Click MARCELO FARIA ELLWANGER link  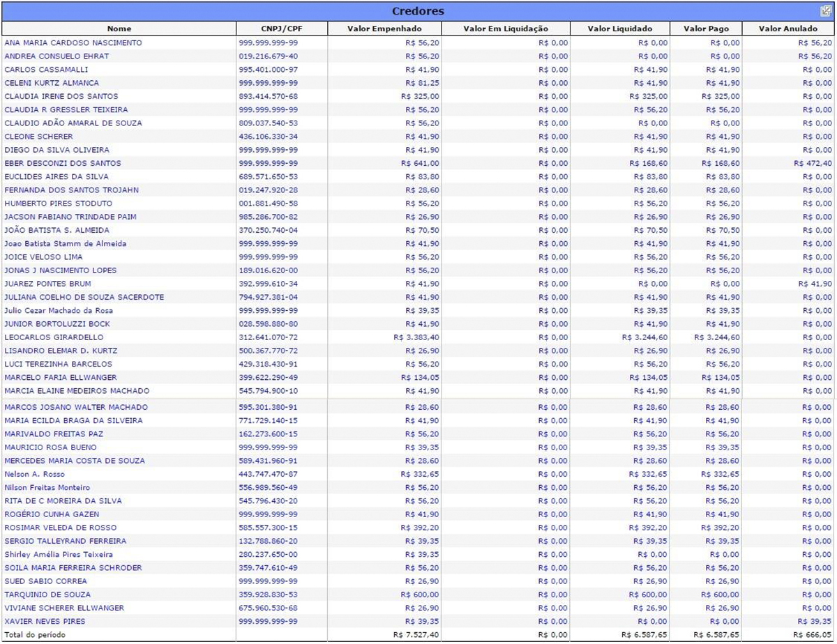(59, 377)
